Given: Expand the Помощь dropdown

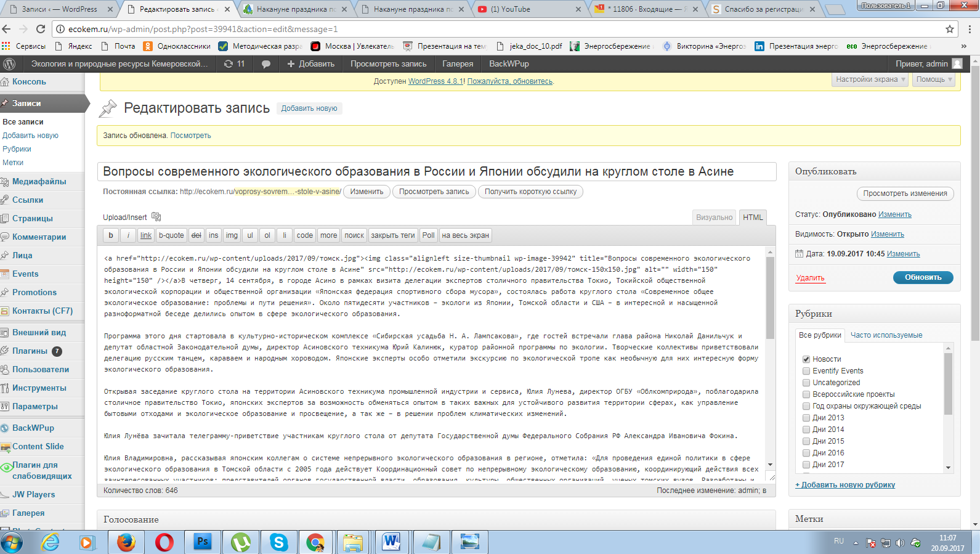Looking at the screenshot, I should click(x=934, y=79).
